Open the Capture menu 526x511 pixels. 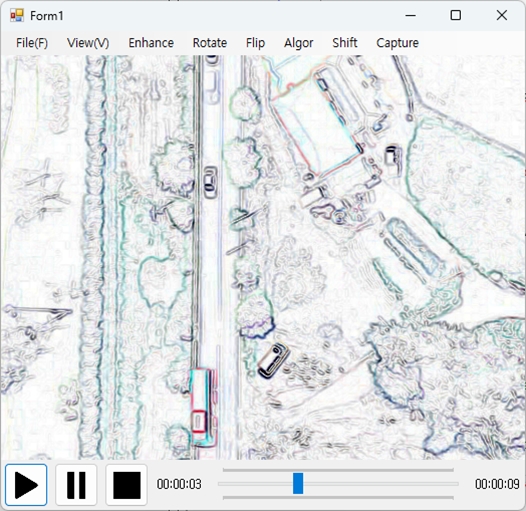tap(397, 43)
